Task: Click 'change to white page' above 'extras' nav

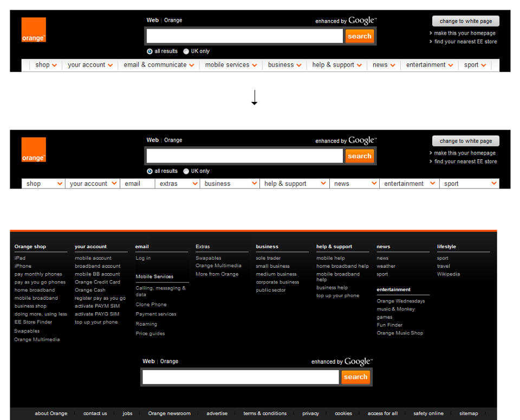Action: 466,141
